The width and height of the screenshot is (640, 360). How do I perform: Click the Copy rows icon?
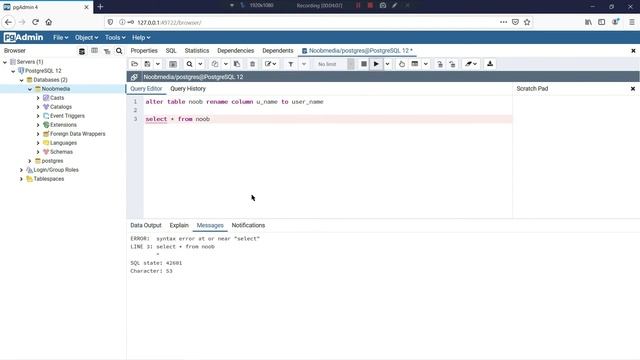[x=215, y=64]
